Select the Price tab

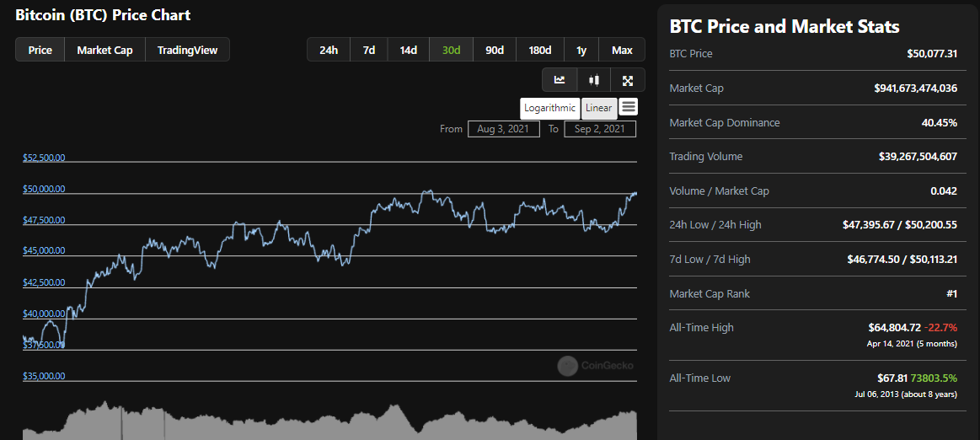tap(40, 50)
